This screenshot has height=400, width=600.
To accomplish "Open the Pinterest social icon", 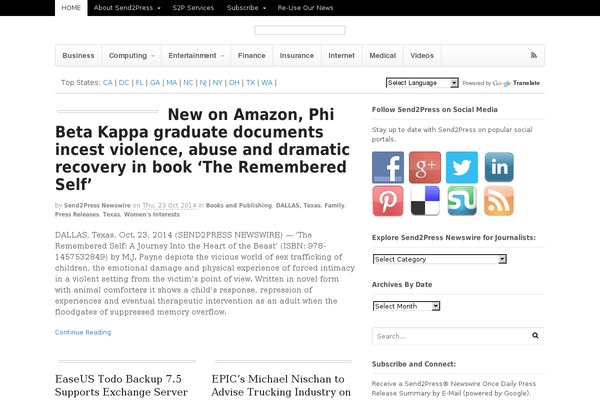I will point(388,201).
